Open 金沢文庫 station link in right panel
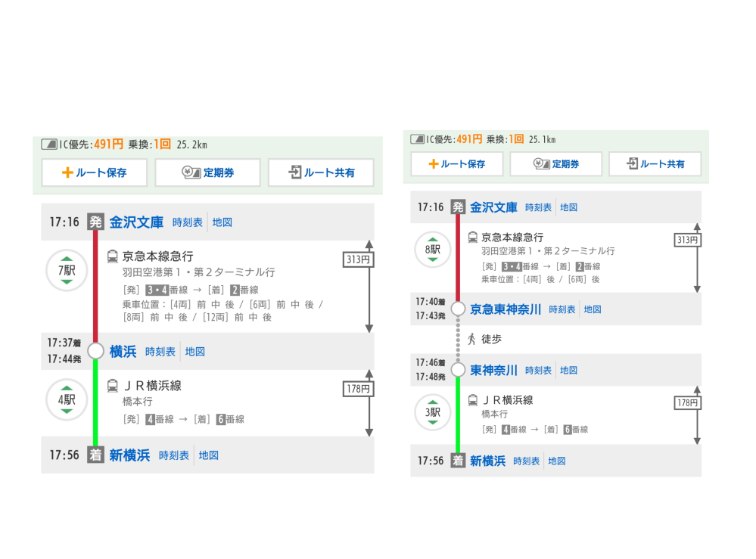Viewport: 756px width, 559px height. (x=493, y=207)
